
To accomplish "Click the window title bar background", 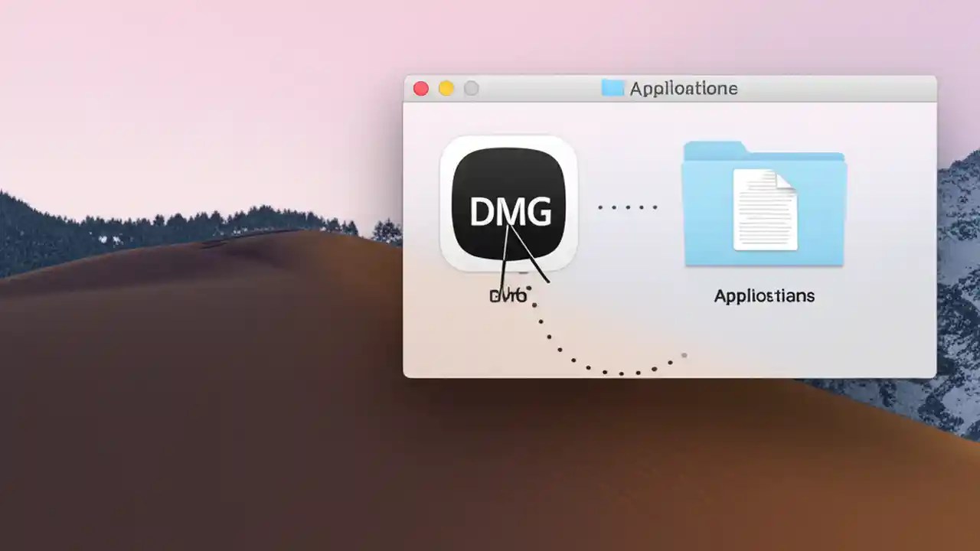I will click(842, 88).
